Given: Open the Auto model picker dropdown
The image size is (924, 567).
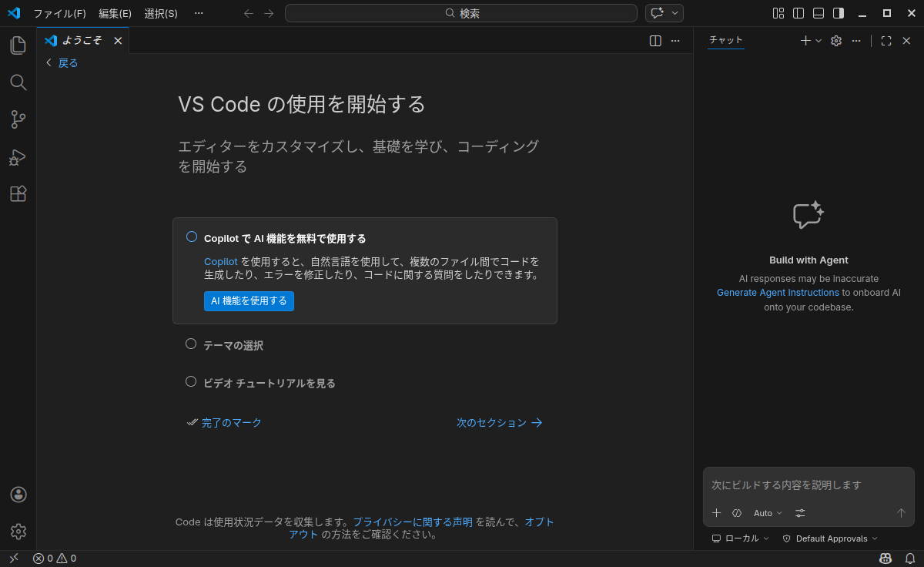Looking at the screenshot, I should pos(767,513).
